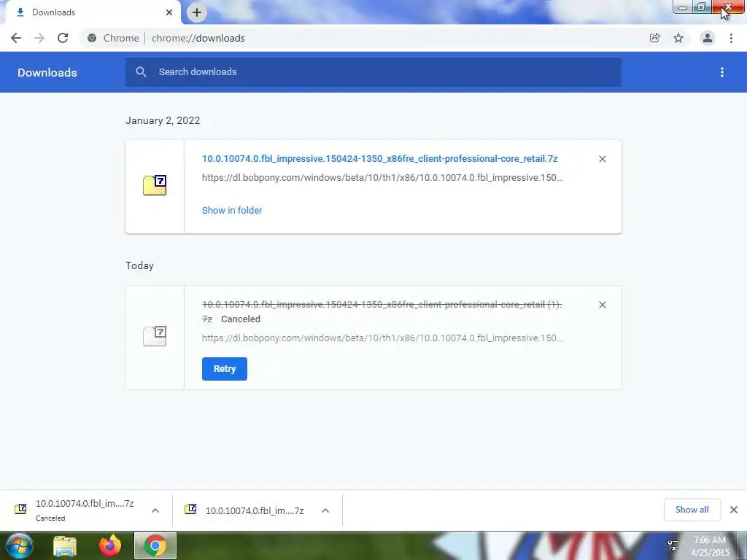Click the browser forward arrow
Screen dimensions: 747x560
click(39, 38)
